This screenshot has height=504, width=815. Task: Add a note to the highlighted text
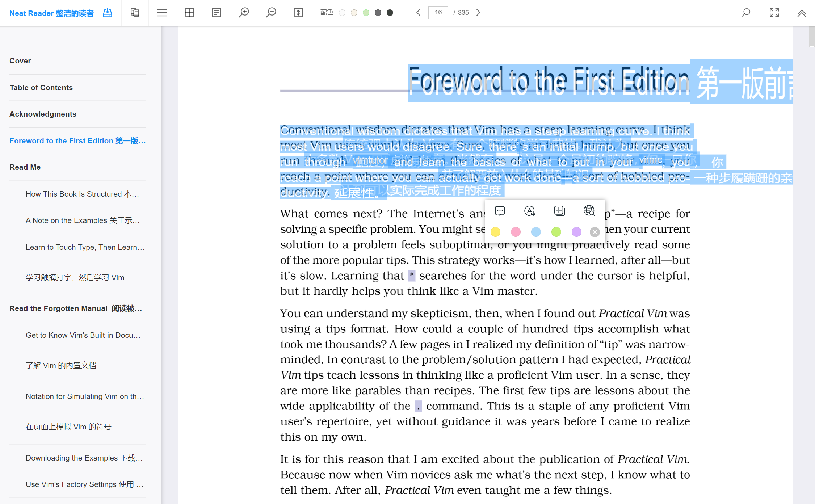click(x=500, y=211)
